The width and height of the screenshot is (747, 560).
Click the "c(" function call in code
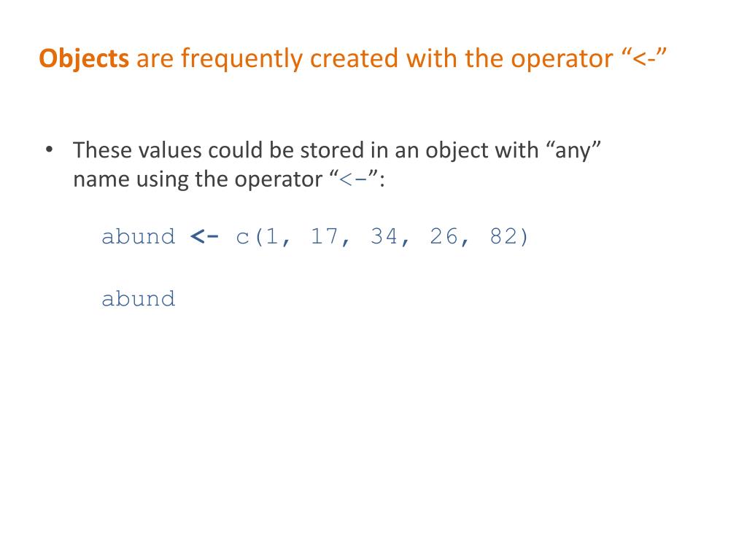(249, 237)
